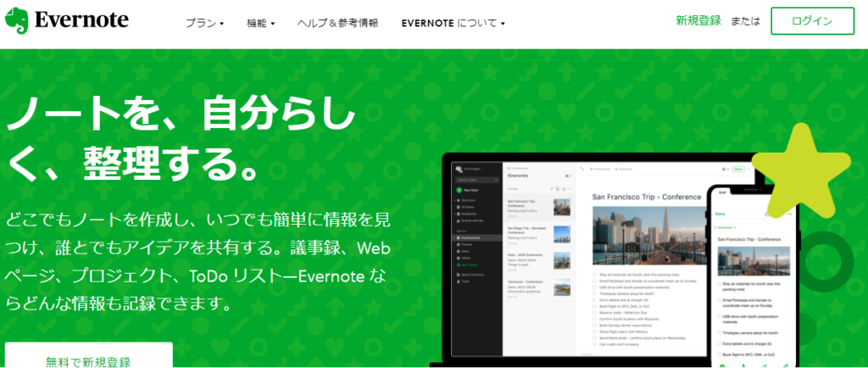The height and width of the screenshot is (368, 868).
Task: Expand the EVERNOTE について menu
Action: point(453,23)
